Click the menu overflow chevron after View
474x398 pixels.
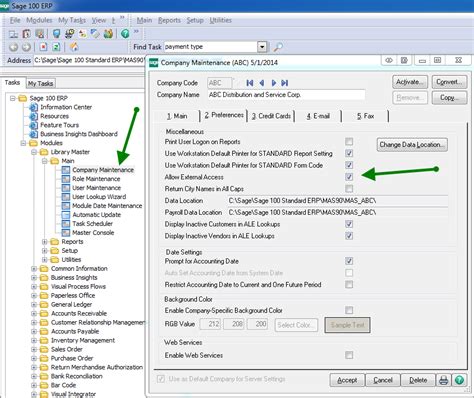(x=122, y=18)
